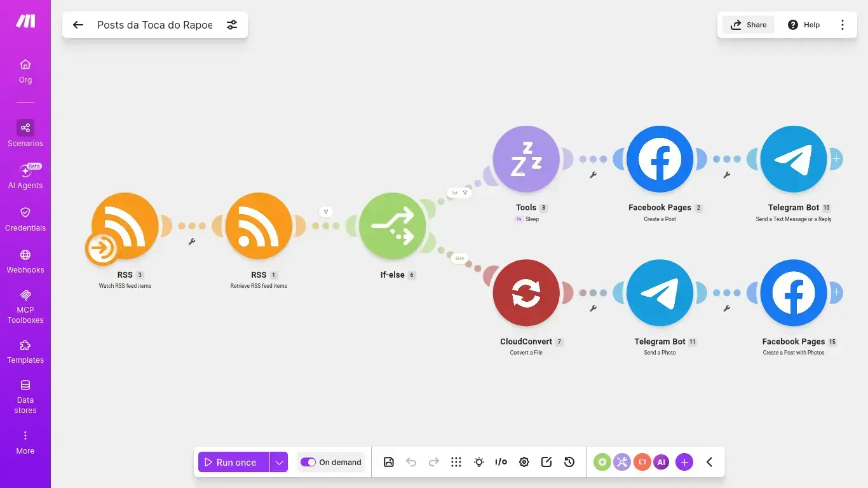Click the Make logo in the sidebar
The width and height of the screenshot is (868, 488).
25,21
